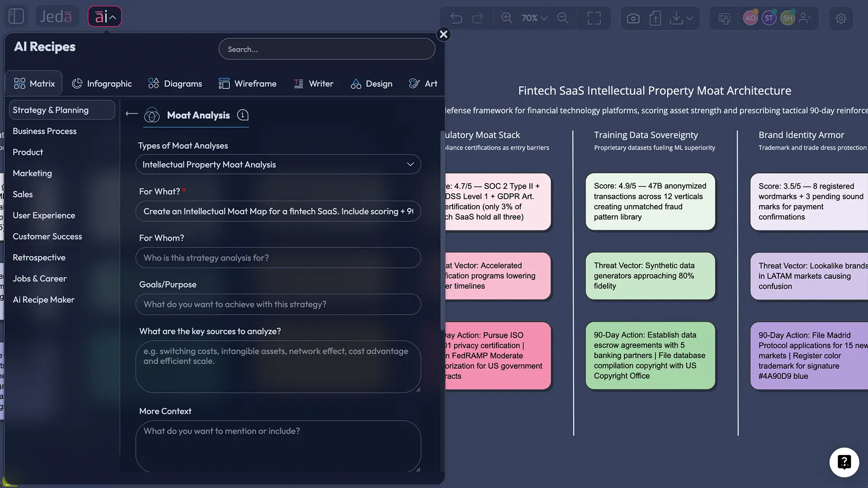The width and height of the screenshot is (868, 488).
Task: Open the settings gear icon
Action: (x=840, y=19)
